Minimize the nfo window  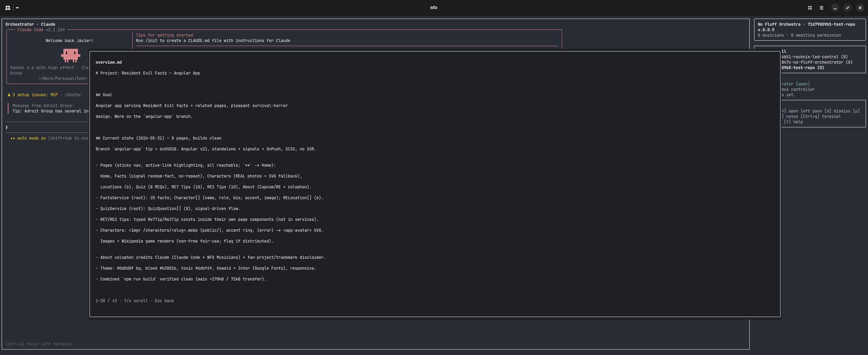[835, 7]
